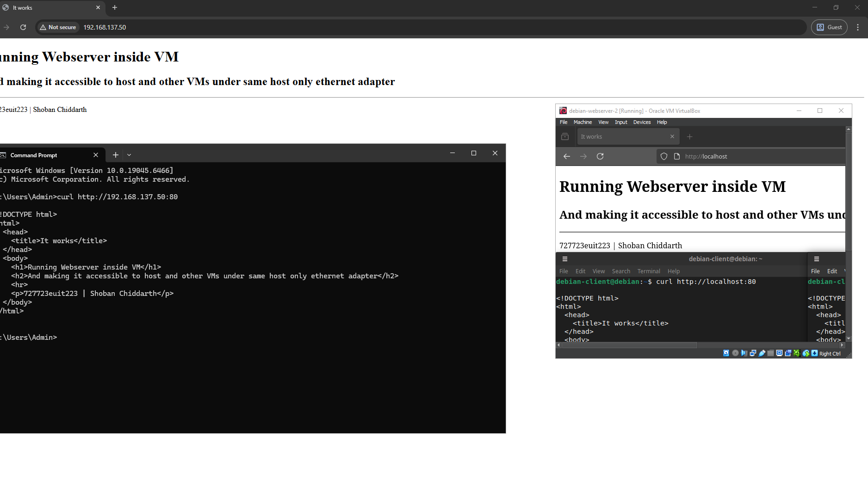Open the debian-client terminal hamburger menu

[x=565, y=259]
